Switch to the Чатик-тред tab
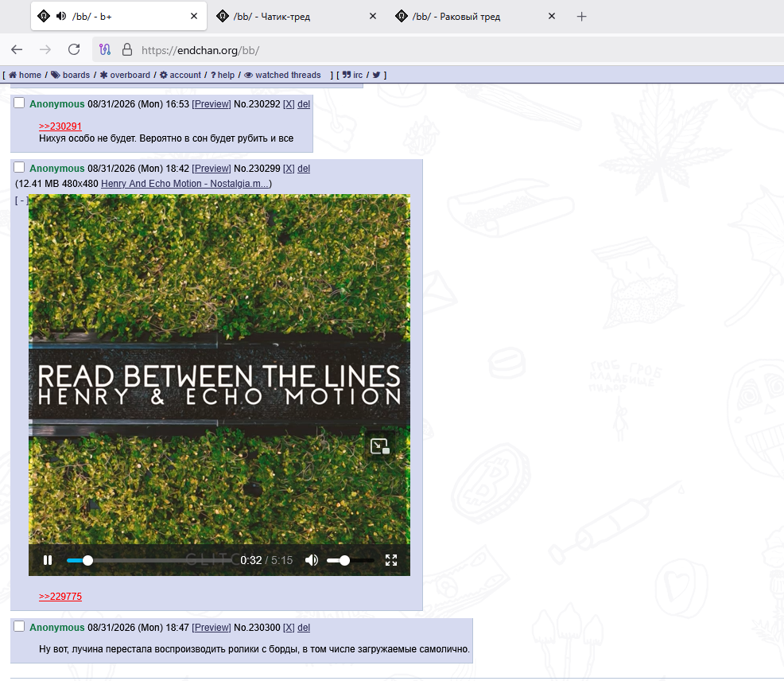Image resolution: width=784 pixels, height=681 pixels. point(271,17)
